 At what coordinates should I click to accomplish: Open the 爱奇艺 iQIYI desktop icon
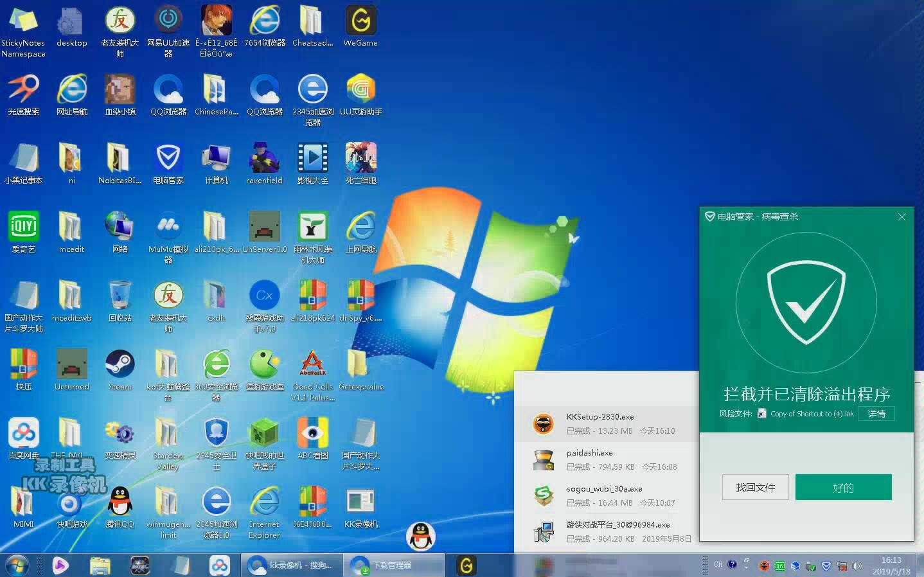tap(24, 232)
